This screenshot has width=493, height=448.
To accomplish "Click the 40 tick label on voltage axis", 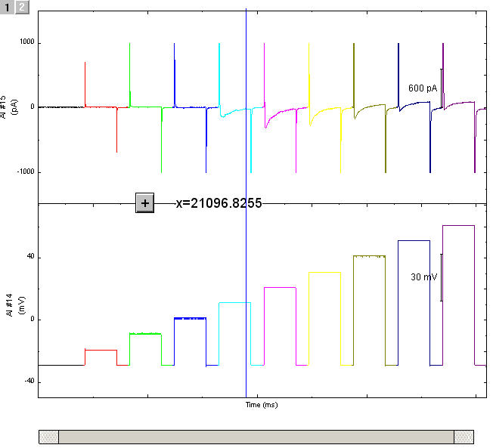I will tap(29, 257).
